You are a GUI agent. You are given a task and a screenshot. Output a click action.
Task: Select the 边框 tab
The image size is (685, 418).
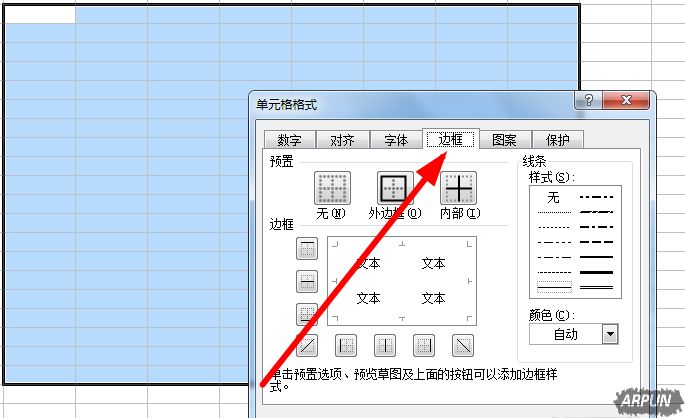[x=450, y=139]
